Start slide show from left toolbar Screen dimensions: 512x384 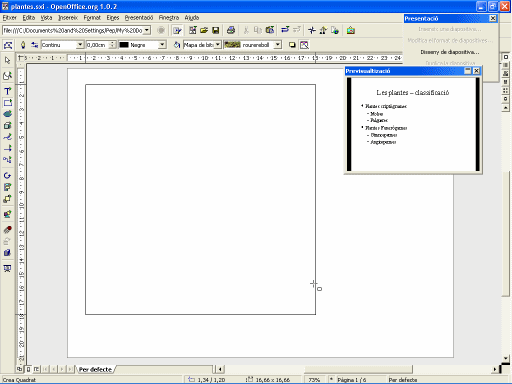point(7,268)
